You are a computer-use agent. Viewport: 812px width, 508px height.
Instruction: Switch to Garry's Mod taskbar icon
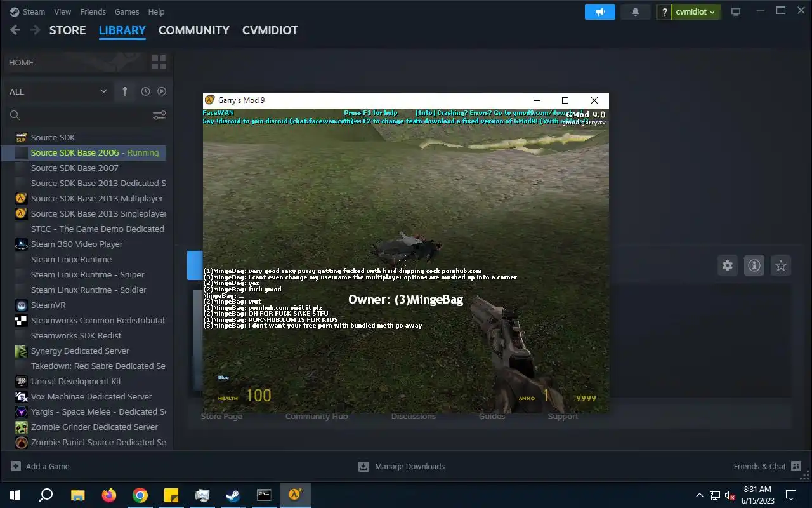295,495
